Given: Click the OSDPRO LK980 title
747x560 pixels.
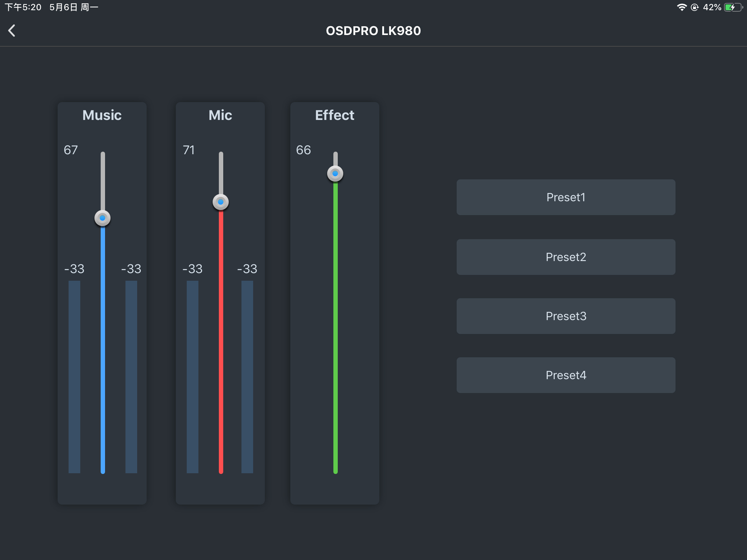Looking at the screenshot, I should click(373, 31).
